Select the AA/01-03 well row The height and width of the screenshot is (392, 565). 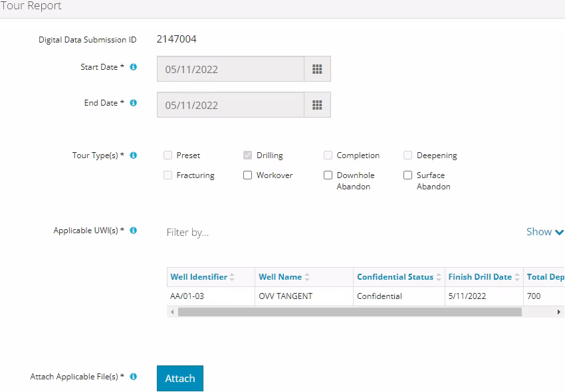click(x=187, y=296)
